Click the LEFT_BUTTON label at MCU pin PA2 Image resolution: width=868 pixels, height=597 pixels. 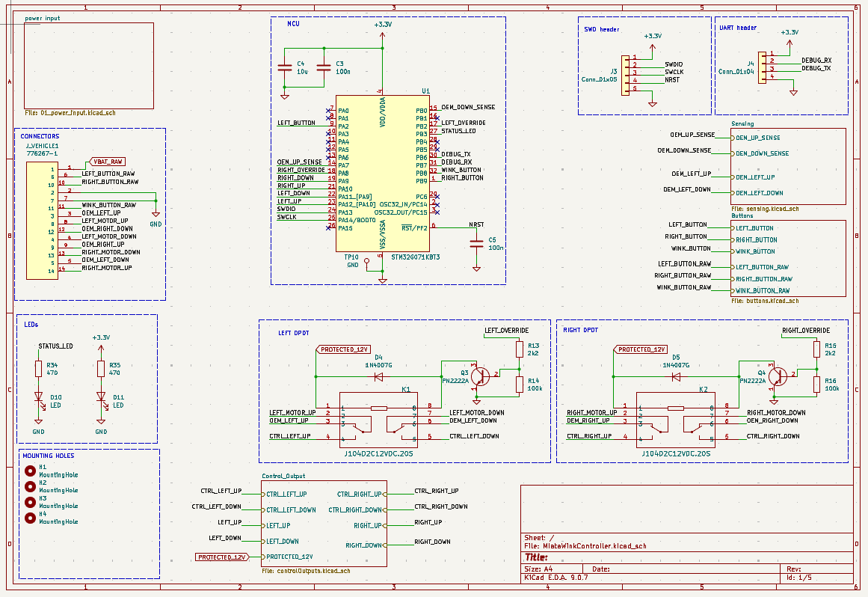(x=296, y=123)
